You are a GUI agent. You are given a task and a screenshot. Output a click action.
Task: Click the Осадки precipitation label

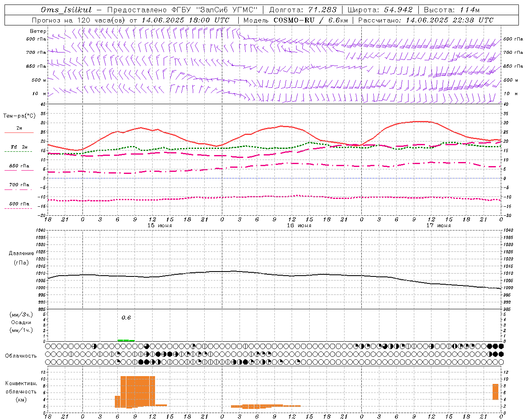click(x=21, y=322)
